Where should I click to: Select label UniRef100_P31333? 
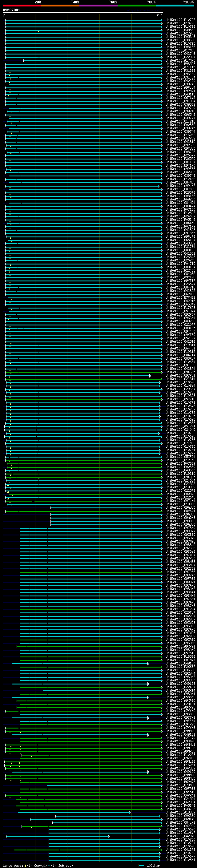(x=180, y=71)
